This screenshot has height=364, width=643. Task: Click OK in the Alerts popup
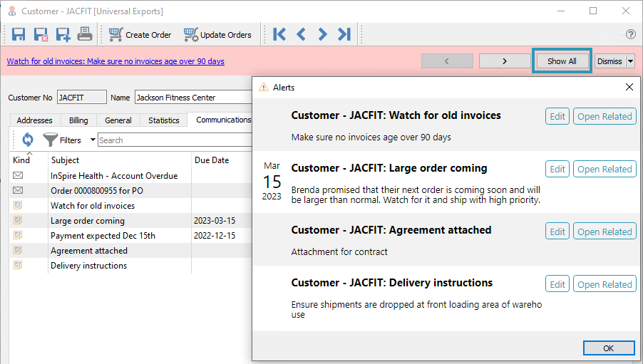[x=608, y=348]
